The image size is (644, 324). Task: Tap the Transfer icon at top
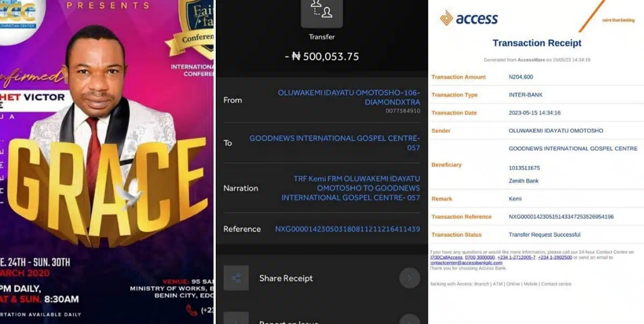321,13
